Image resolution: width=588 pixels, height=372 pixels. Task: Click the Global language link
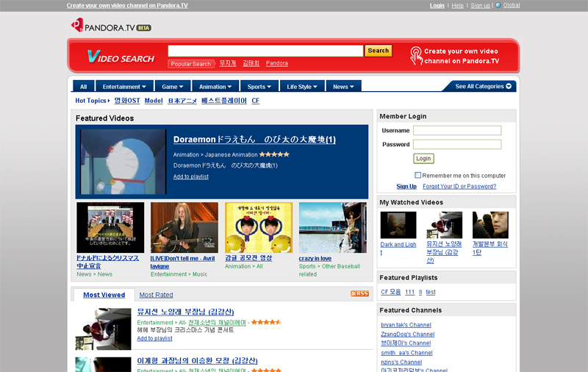[x=512, y=5]
